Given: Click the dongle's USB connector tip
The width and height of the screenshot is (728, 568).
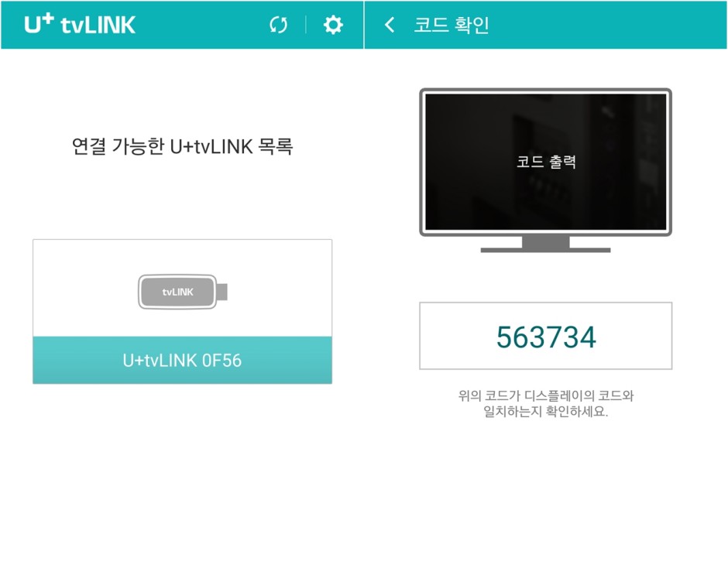Looking at the screenshot, I should point(222,292).
